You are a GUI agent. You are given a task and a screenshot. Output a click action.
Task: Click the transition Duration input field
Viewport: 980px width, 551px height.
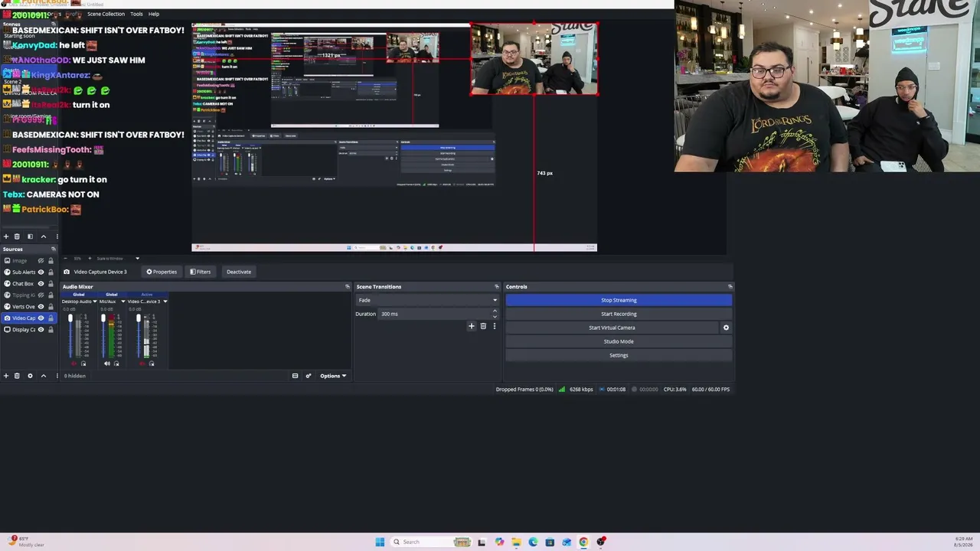coord(434,314)
